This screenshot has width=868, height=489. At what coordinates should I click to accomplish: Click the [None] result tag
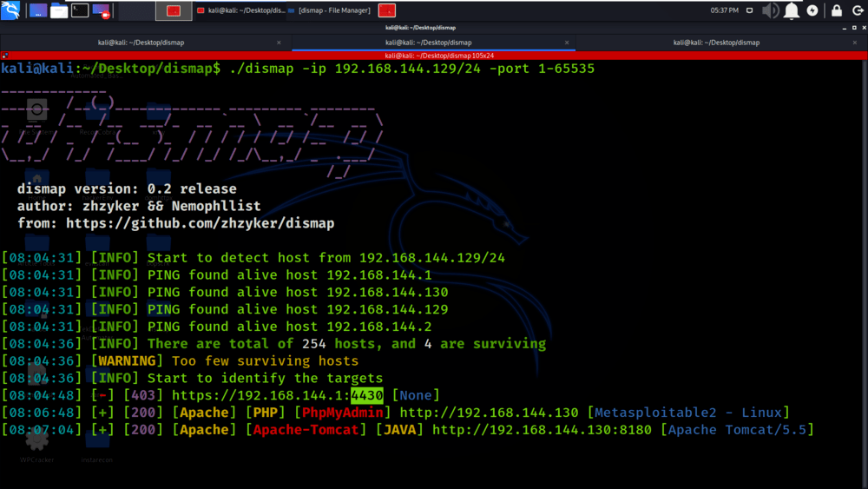click(416, 395)
